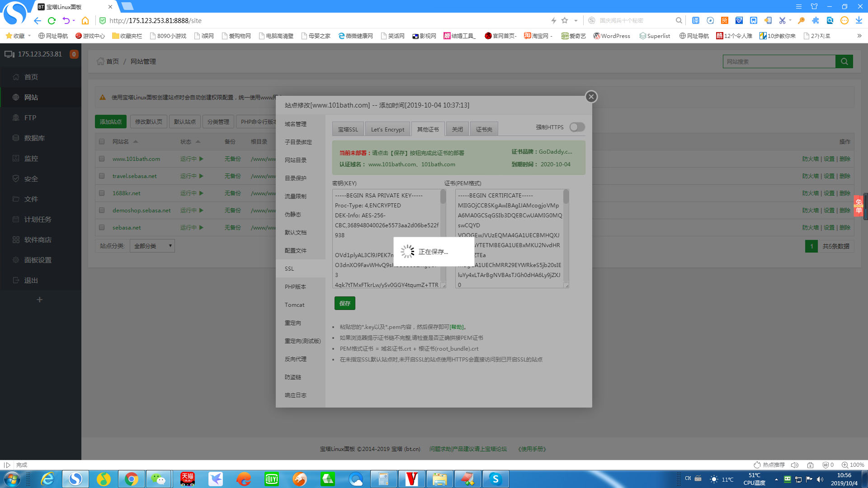Click the browser back arrow
Viewport: 868px width, 488px height.
(38, 21)
